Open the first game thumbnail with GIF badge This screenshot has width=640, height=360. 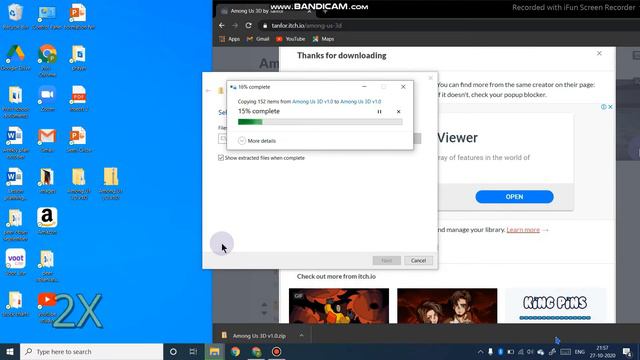(339, 306)
